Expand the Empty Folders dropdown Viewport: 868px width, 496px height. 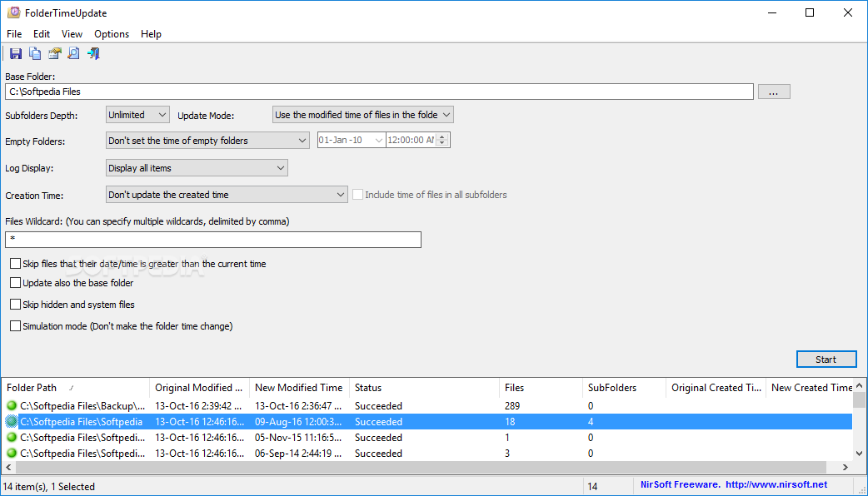tap(207, 141)
